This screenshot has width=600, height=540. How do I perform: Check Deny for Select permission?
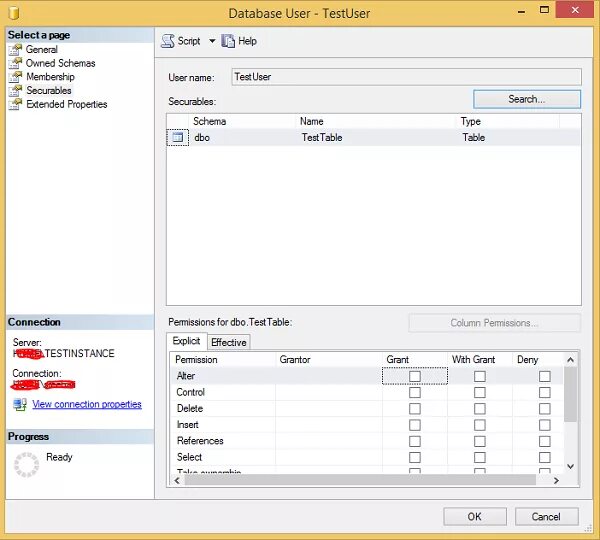(x=545, y=457)
